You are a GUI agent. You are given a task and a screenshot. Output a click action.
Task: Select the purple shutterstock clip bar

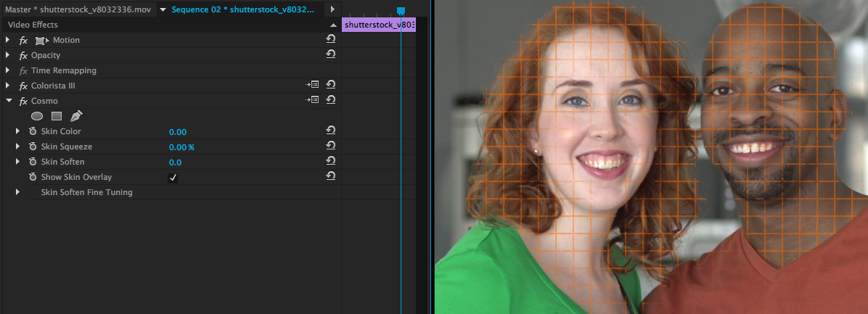(x=379, y=25)
